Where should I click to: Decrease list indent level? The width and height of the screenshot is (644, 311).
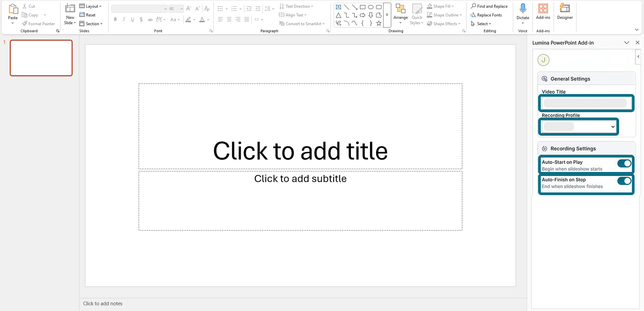[x=249, y=8]
